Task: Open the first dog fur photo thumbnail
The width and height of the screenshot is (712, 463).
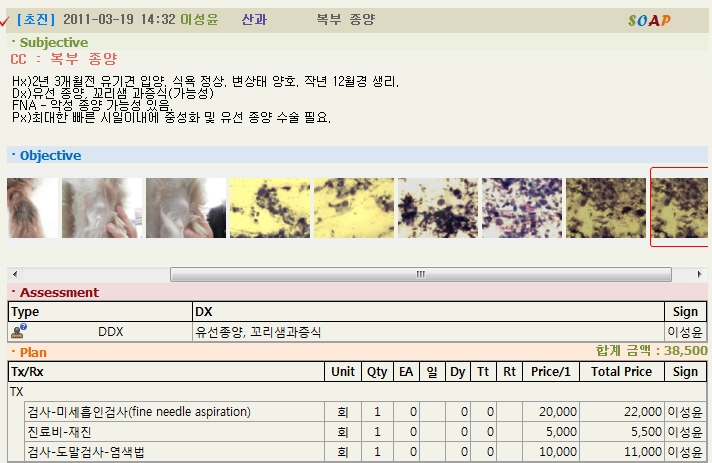Action: click(x=33, y=208)
